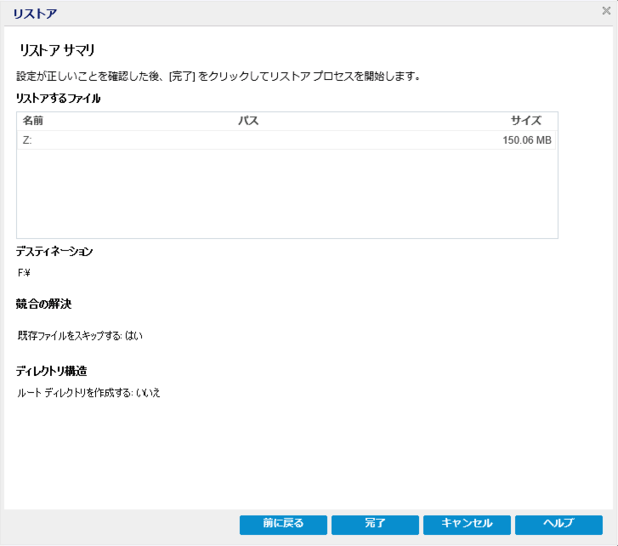Click the 前に戻る button

[x=283, y=525]
